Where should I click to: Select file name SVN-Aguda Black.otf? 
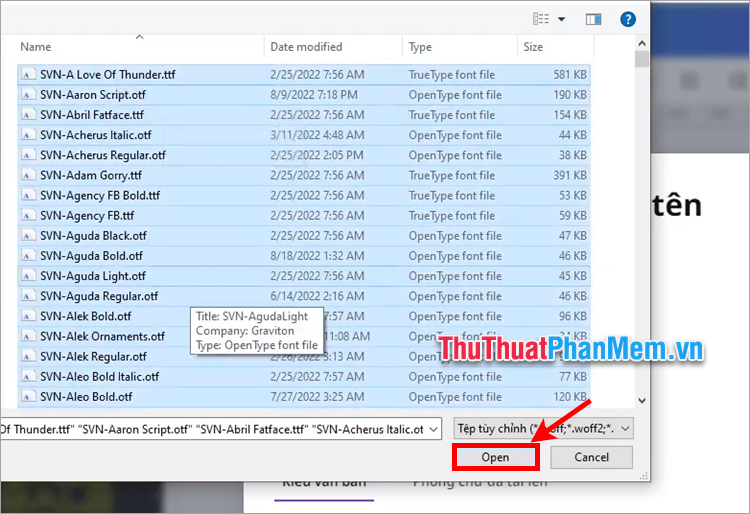(93, 236)
